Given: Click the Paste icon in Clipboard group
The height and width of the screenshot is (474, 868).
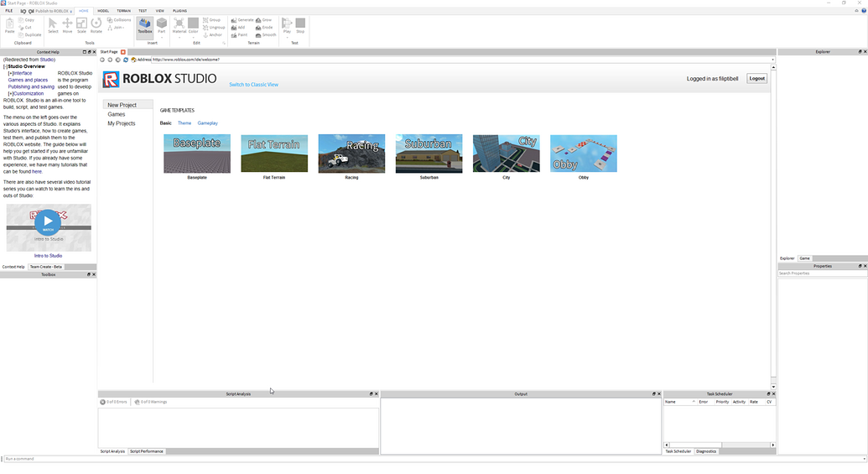Looking at the screenshot, I should [x=9, y=25].
